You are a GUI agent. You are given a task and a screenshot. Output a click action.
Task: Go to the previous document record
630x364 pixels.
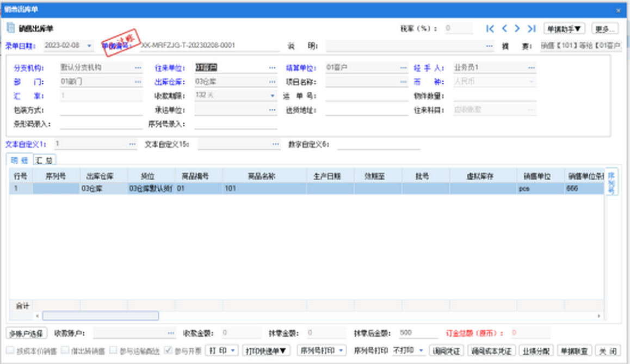(504, 29)
